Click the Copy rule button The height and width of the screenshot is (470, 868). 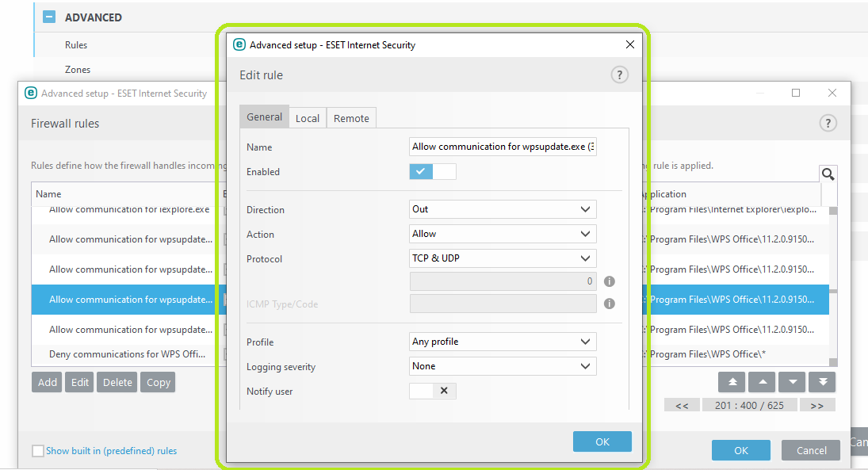pos(159,382)
